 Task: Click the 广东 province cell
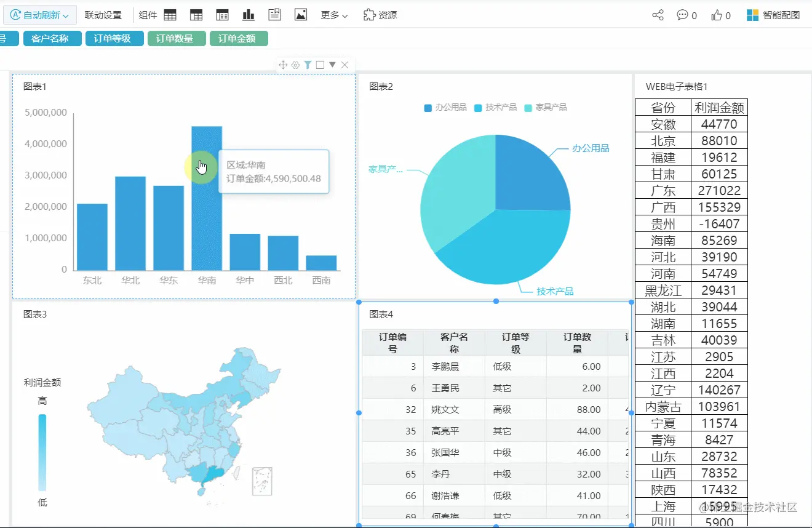click(663, 191)
